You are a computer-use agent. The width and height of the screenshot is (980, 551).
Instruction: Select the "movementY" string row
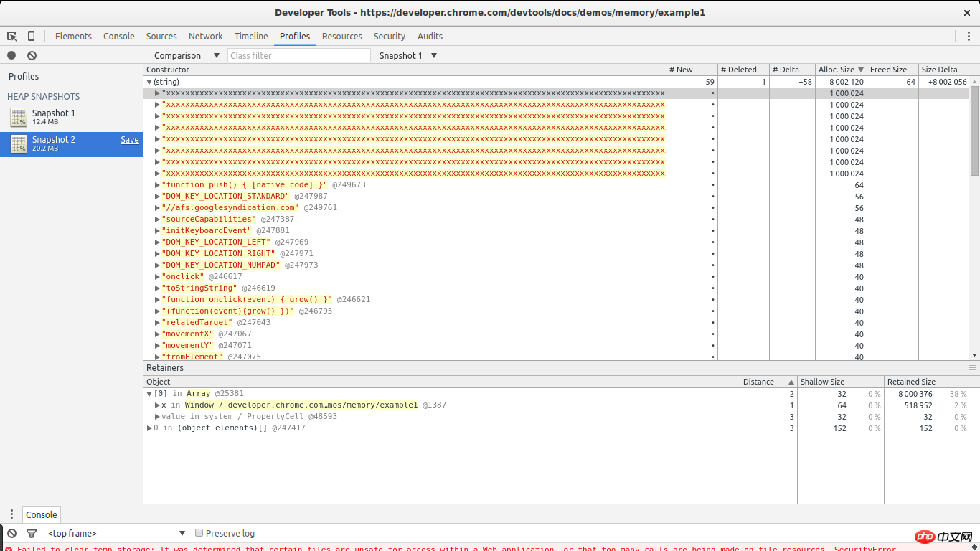click(557, 345)
